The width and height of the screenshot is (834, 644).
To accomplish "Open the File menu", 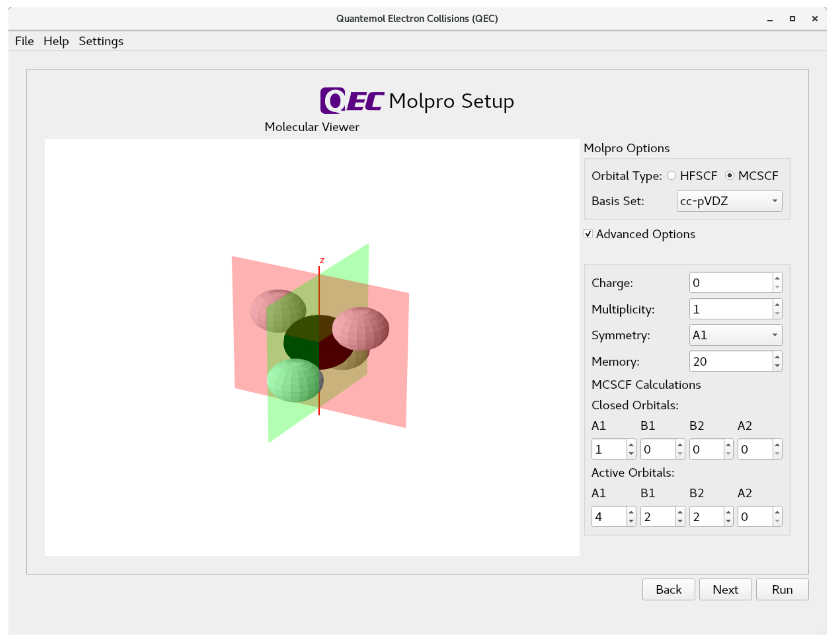I will coord(24,41).
